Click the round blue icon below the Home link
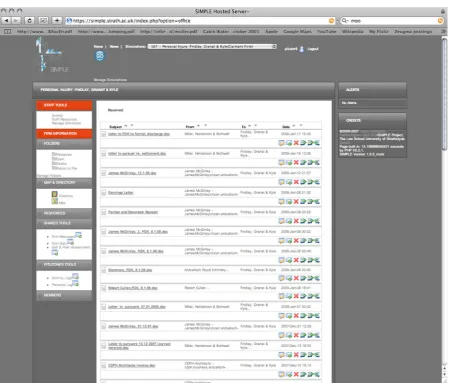Viewport: 449px width, 383px height. click(100, 56)
